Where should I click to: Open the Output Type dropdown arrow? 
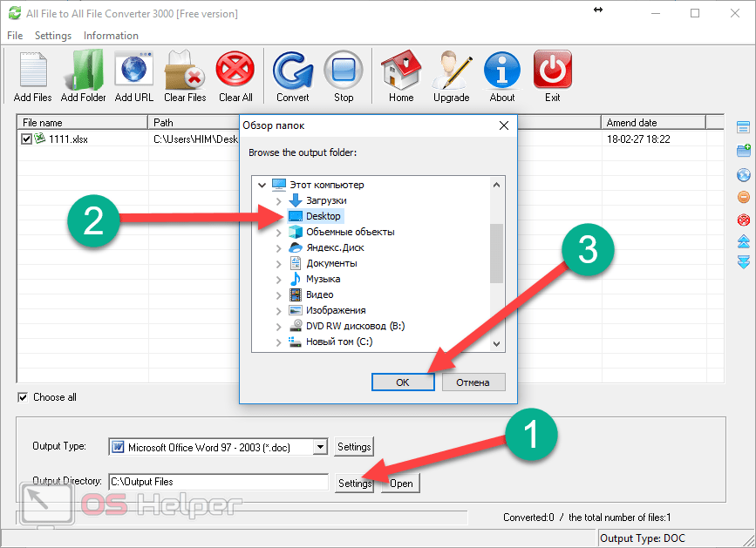[320, 447]
